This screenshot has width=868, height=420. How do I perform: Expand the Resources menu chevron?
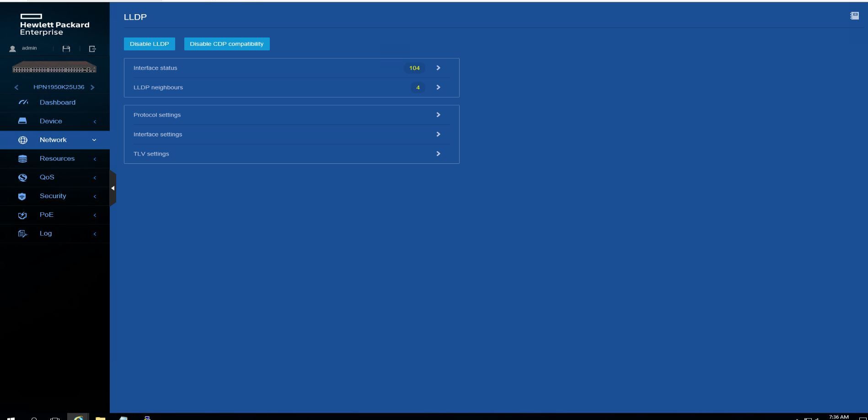pyautogui.click(x=95, y=159)
